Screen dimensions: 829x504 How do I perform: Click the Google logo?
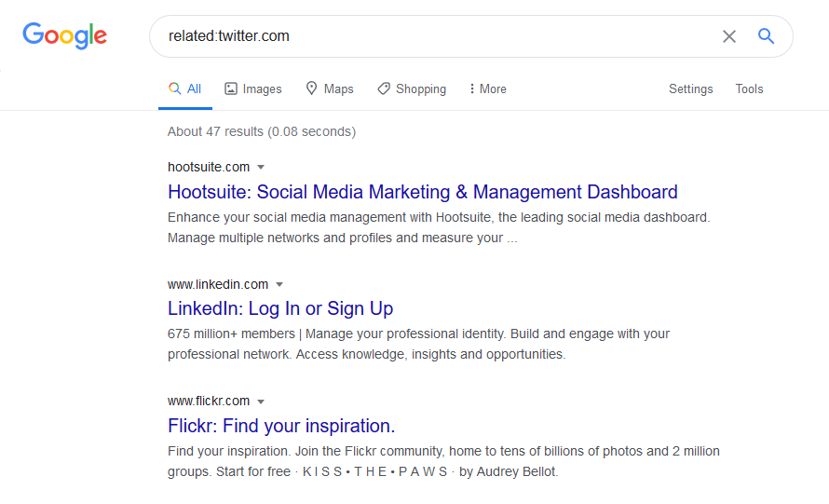tap(64, 36)
